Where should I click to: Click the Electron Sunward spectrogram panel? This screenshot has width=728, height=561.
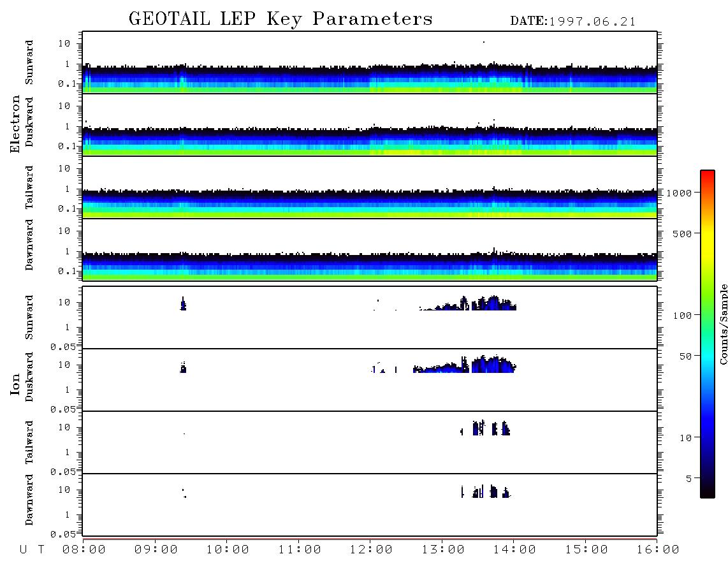370,62
